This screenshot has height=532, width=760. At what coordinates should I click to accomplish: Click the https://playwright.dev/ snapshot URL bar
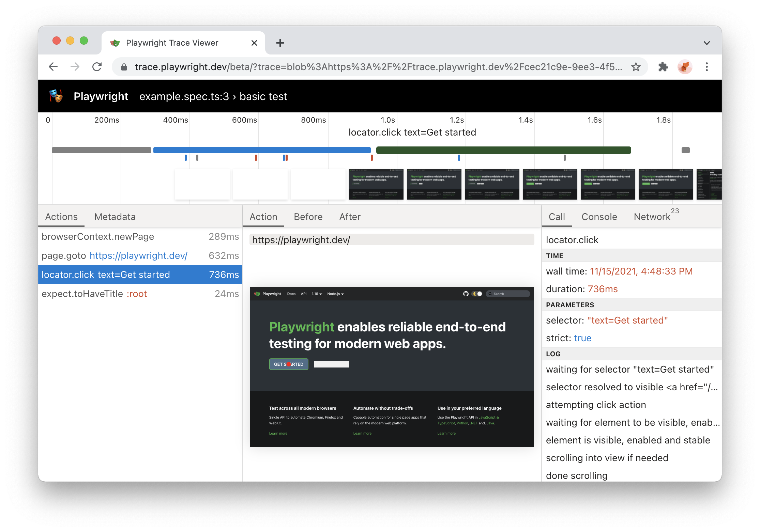(392, 240)
